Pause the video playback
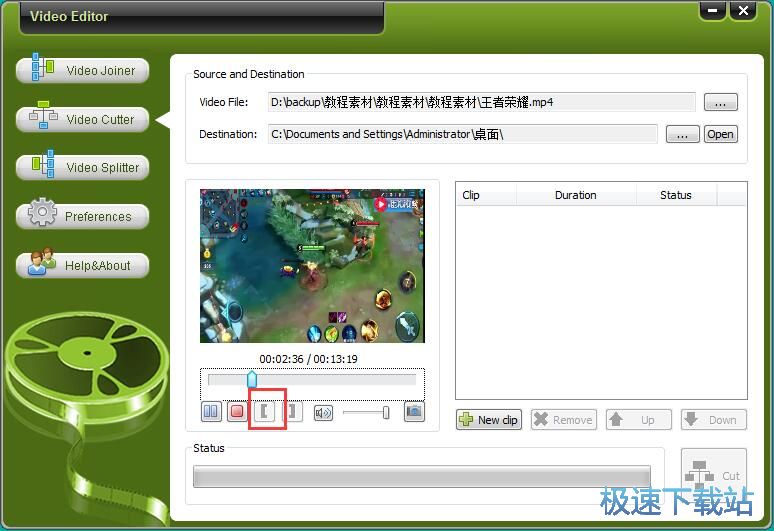Screen dimensions: 774x531 pos(211,412)
